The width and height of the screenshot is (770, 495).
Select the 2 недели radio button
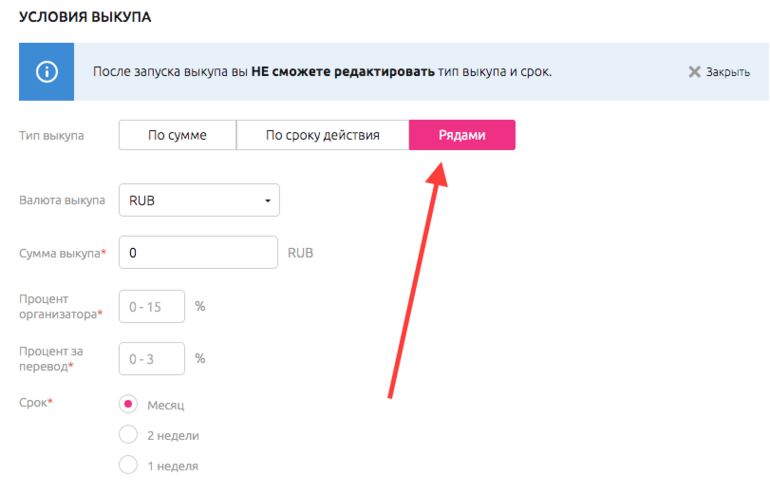(x=128, y=434)
